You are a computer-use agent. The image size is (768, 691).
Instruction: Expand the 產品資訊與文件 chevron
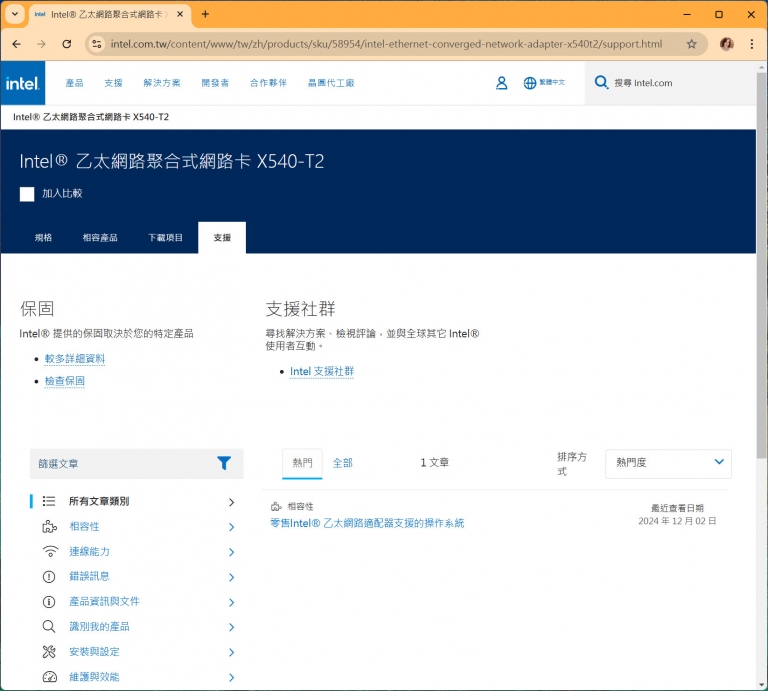[x=231, y=602]
